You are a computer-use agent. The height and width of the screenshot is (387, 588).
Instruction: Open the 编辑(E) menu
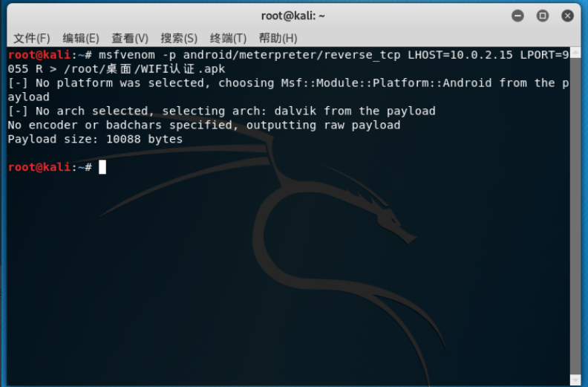point(81,38)
